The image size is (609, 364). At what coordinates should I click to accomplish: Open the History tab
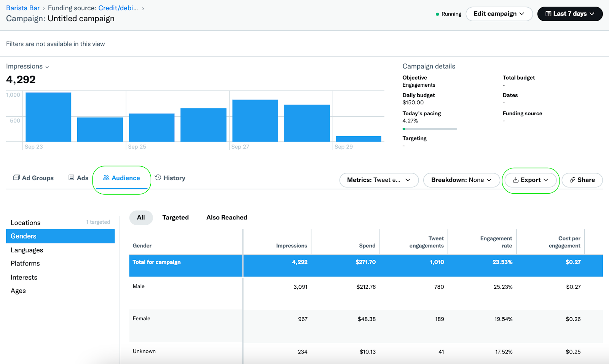[170, 178]
